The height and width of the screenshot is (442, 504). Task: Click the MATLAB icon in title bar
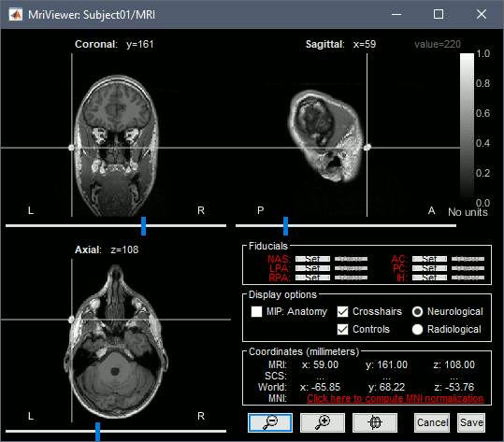[x=15, y=14]
